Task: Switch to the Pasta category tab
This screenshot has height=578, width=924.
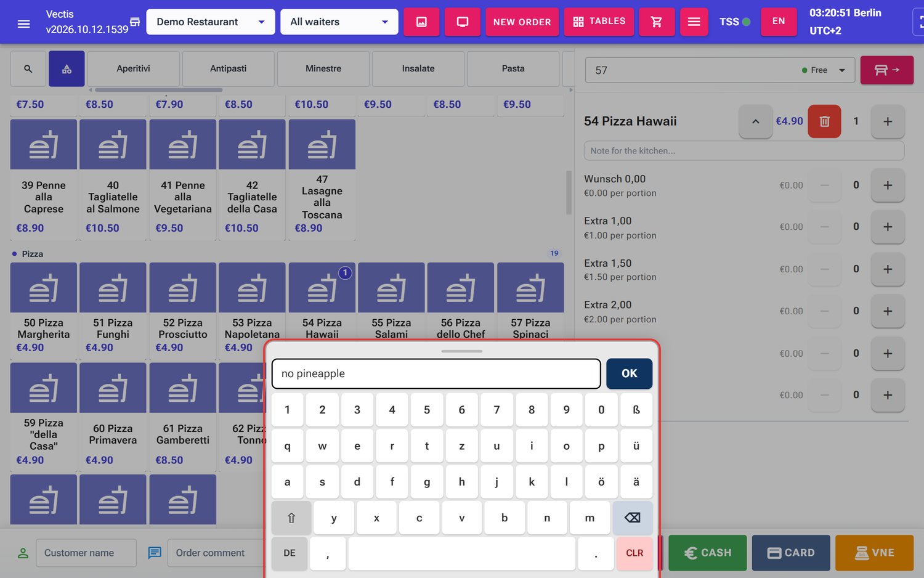Action: (513, 68)
